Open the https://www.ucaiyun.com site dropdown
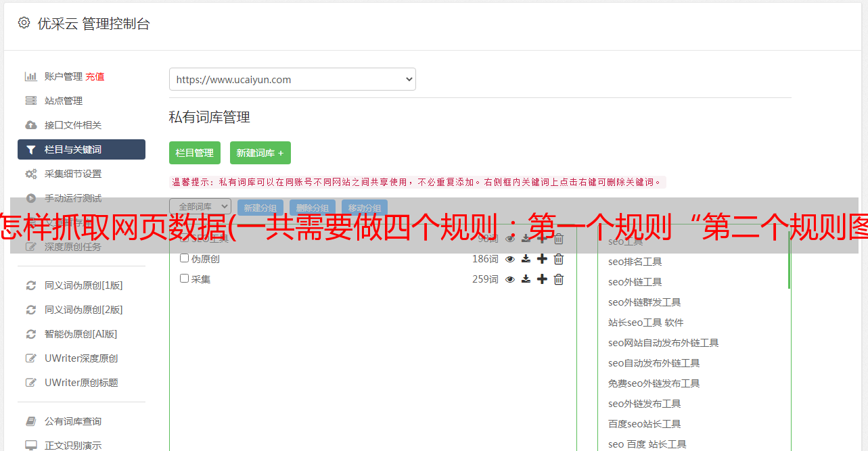Screen dimensions: 868x451 (292, 79)
